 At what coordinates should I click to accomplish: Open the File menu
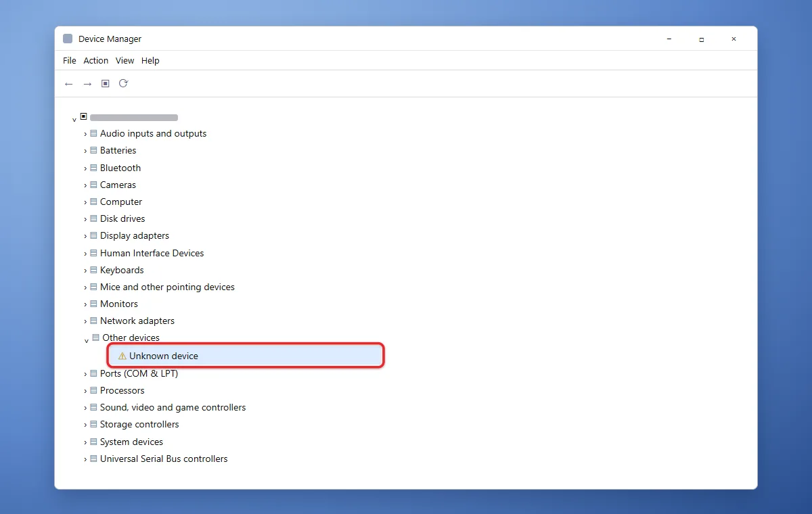pyautogui.click(x=70, y=61)
